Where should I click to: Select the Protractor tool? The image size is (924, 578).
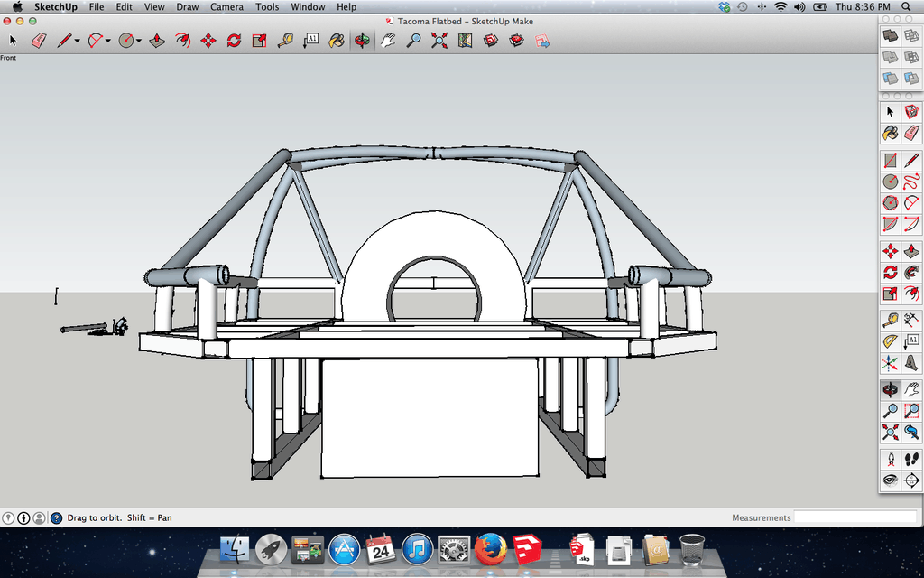(x=891, y=341)
